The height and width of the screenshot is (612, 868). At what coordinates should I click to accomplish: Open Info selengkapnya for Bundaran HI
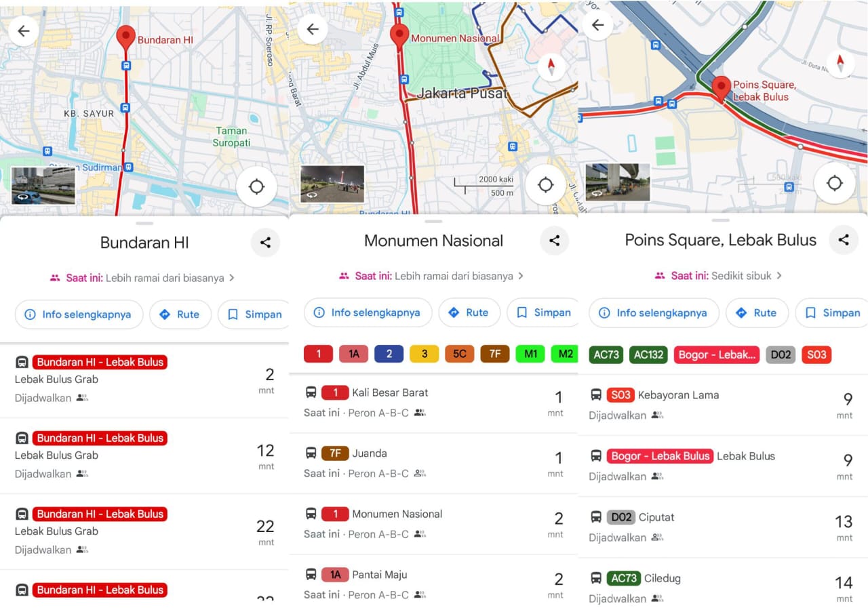click(78, 314)
